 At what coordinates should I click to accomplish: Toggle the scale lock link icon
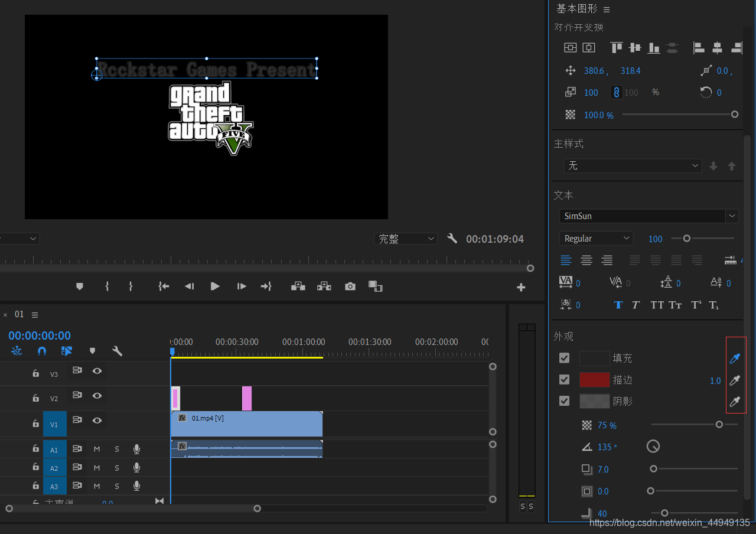pos(616,93)
